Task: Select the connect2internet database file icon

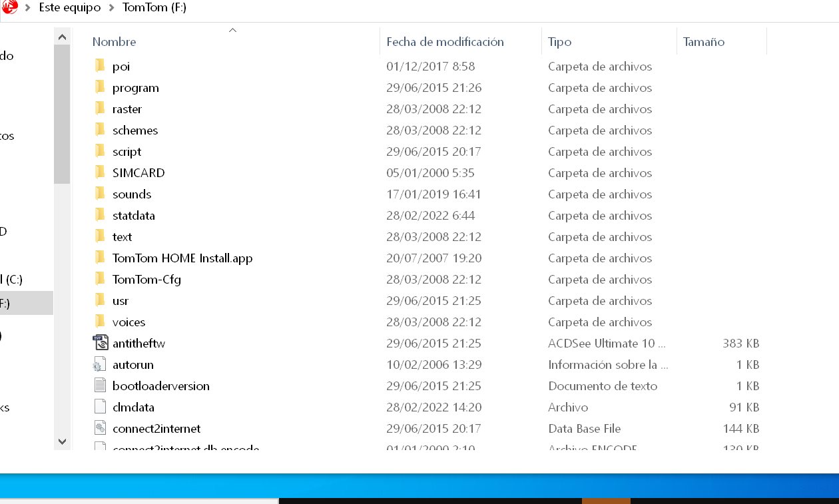Action: coord(100,428)
